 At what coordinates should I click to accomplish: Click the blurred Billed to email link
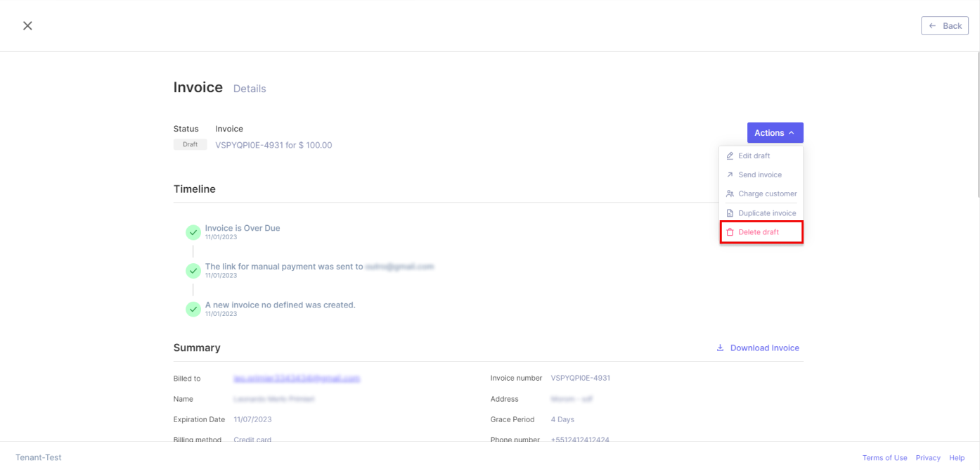(x=297, y=379)
